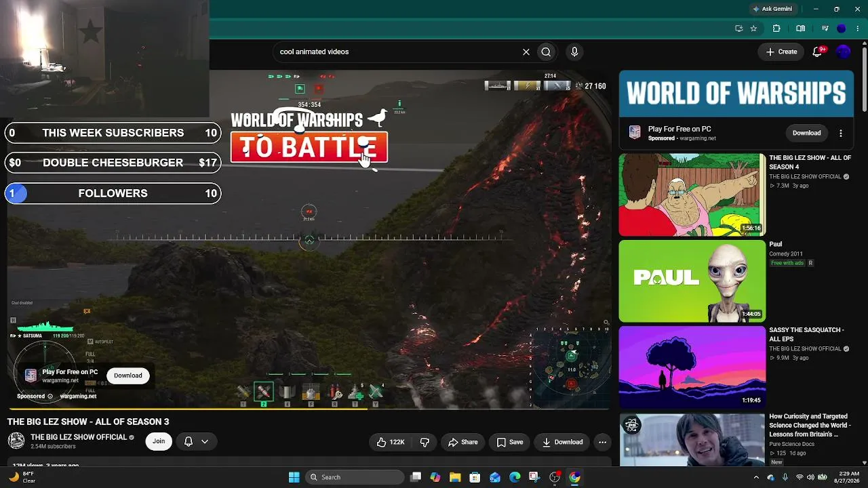Join THE BIG LEZ SHOW OFFICIAL channel
Image resolution: width=868 pixels, height=488 pixels.
(159, 441)
